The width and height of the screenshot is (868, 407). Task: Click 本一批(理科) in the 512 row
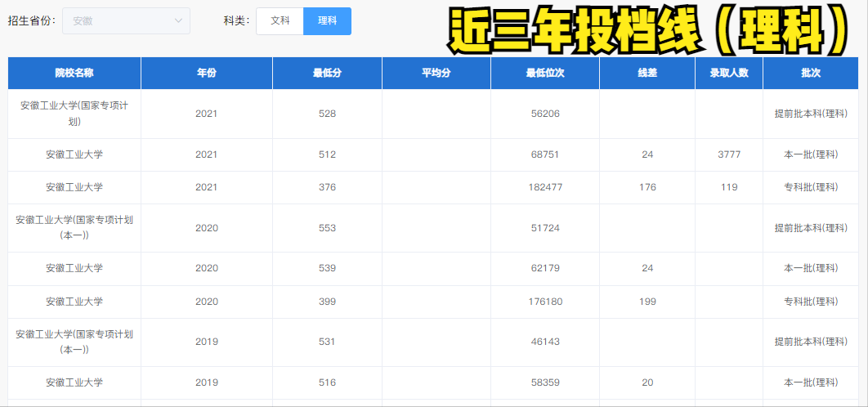point(811,154)
